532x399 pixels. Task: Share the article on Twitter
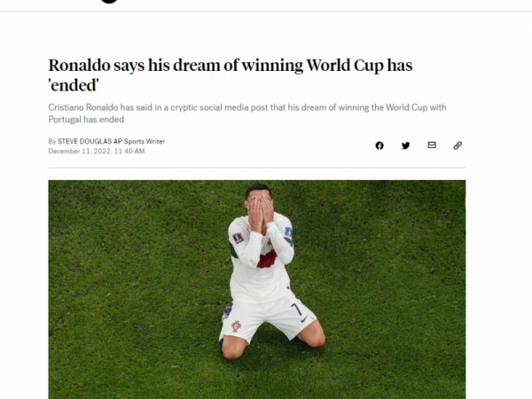click(405, 145)
